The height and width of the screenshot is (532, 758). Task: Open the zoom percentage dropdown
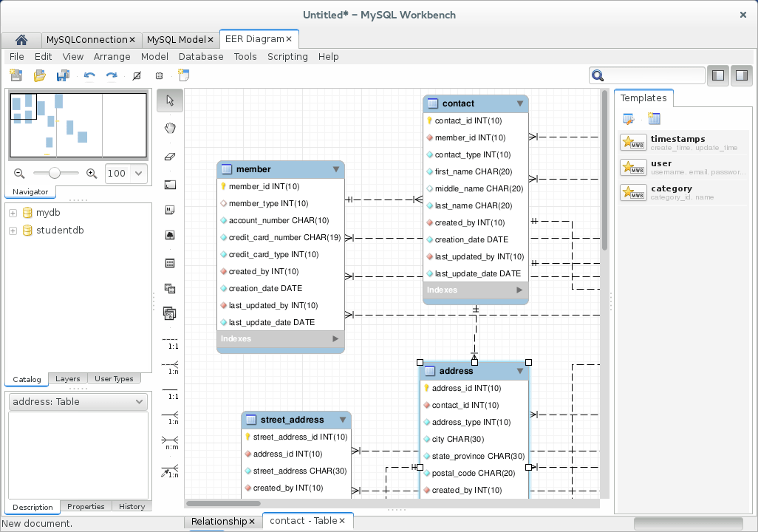click(x=139, y=174)
